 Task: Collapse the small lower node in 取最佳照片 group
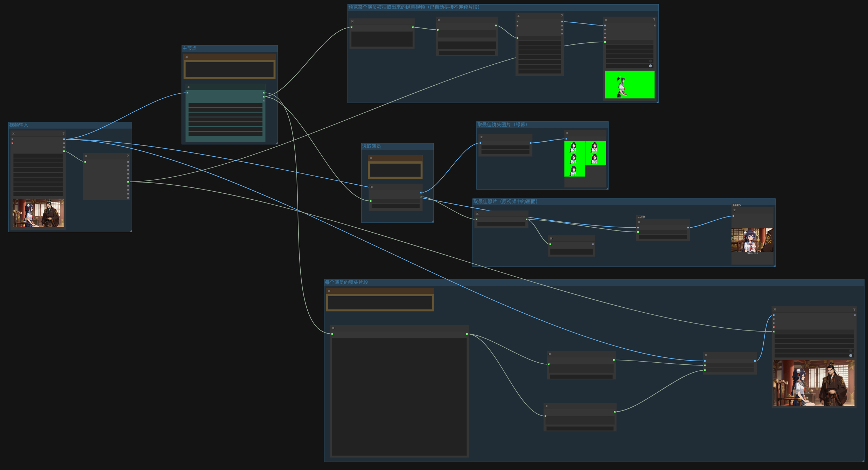(551, 238)
